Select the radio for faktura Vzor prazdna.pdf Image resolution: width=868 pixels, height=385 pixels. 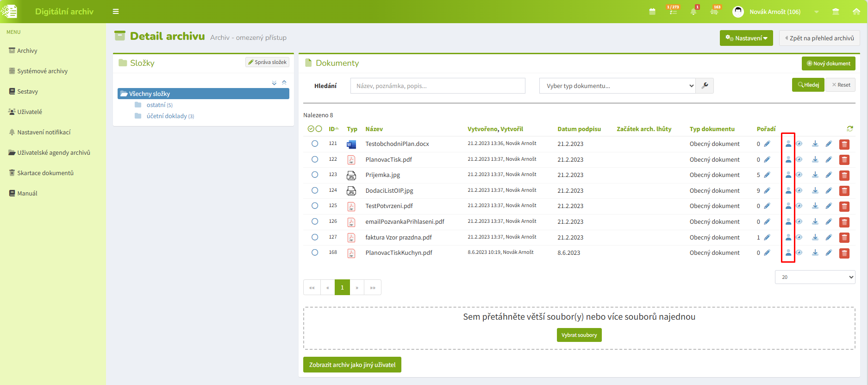315,237
